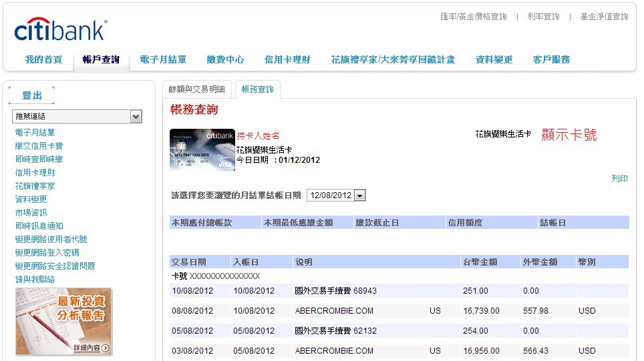Click 國外交易手續費 62132 description

tap(335, 331)
